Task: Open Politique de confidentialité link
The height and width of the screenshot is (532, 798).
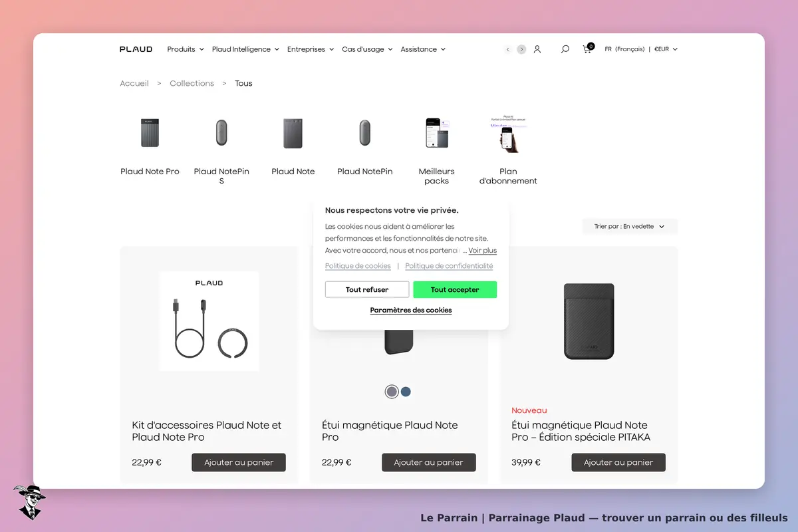Action: click(x=449, y=266)
